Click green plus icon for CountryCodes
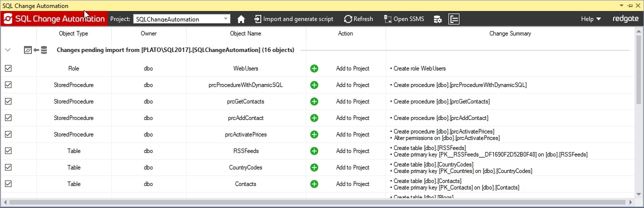Screen dimensions: 644x208 314,167
